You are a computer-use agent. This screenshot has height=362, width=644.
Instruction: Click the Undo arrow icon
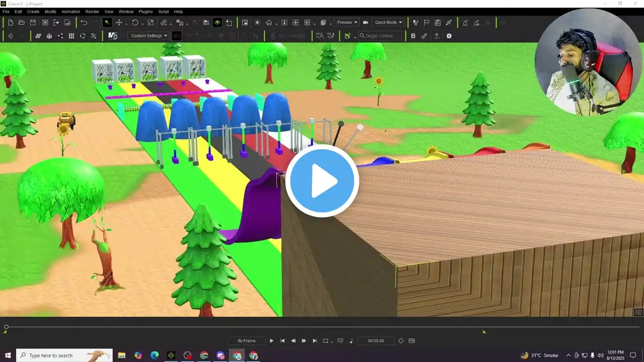(x=84, y=23)
